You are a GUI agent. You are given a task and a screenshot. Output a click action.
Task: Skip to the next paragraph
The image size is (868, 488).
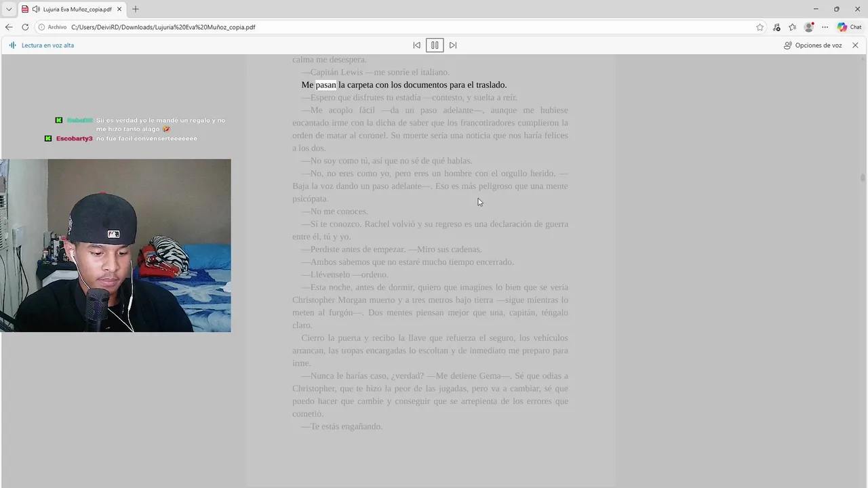[x=453, y=45]
